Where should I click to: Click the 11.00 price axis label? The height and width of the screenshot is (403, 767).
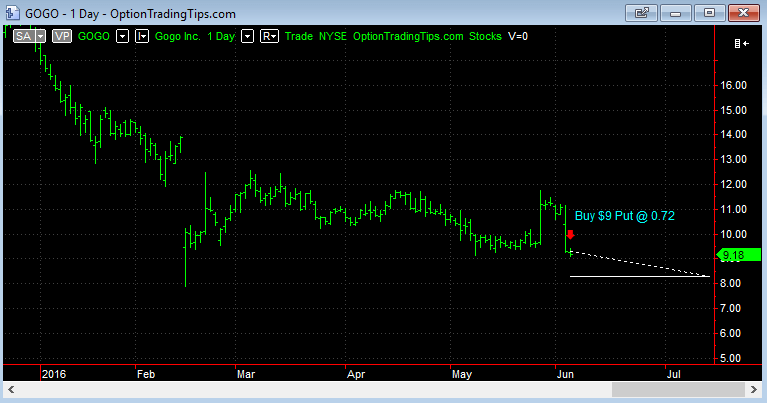tap(733, 209)
